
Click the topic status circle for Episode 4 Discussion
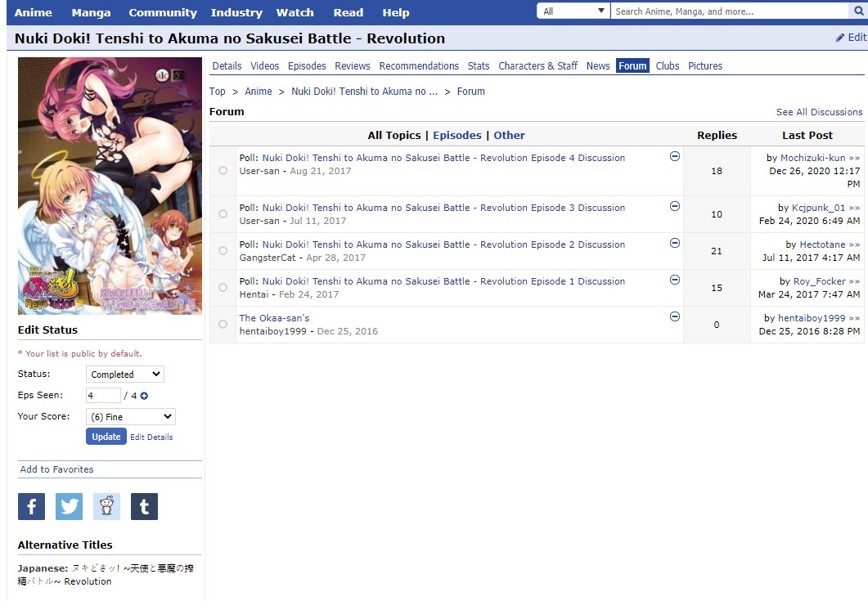pos(223,171)
